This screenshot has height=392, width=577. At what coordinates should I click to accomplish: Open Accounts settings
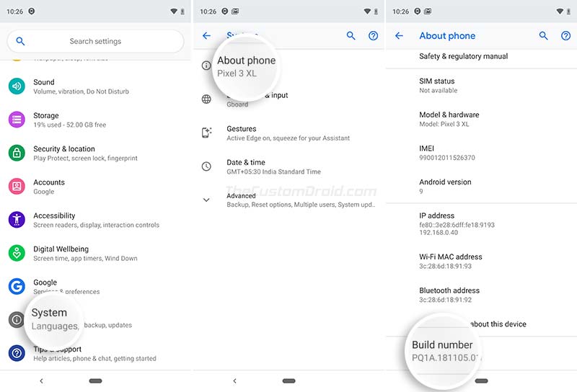pos(95,187)
